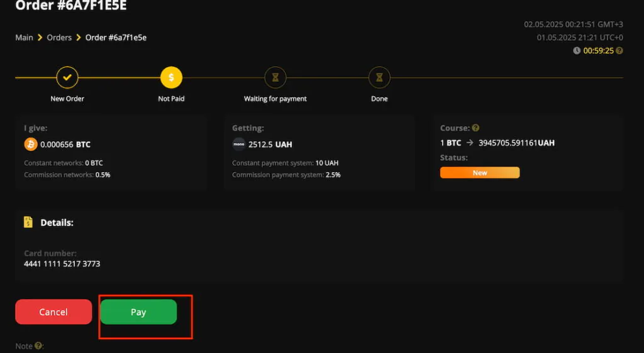Click the Commission payment system 2.5% line
This screenshot has height=353, width=644.
pos(286,175)
